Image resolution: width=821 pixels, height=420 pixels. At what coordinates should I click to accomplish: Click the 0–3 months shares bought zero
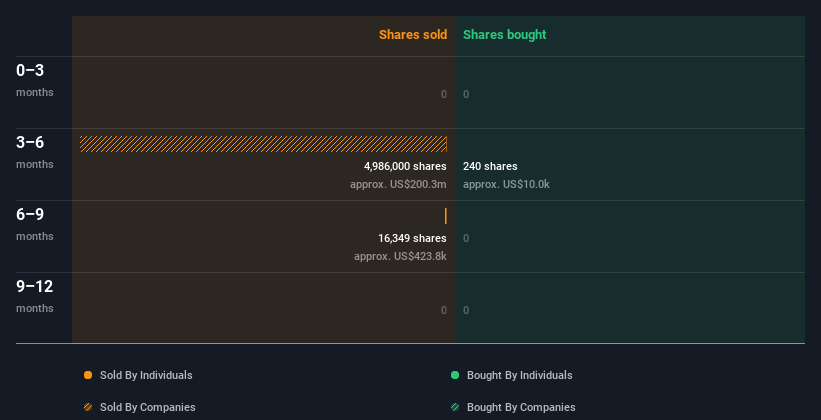466,94
